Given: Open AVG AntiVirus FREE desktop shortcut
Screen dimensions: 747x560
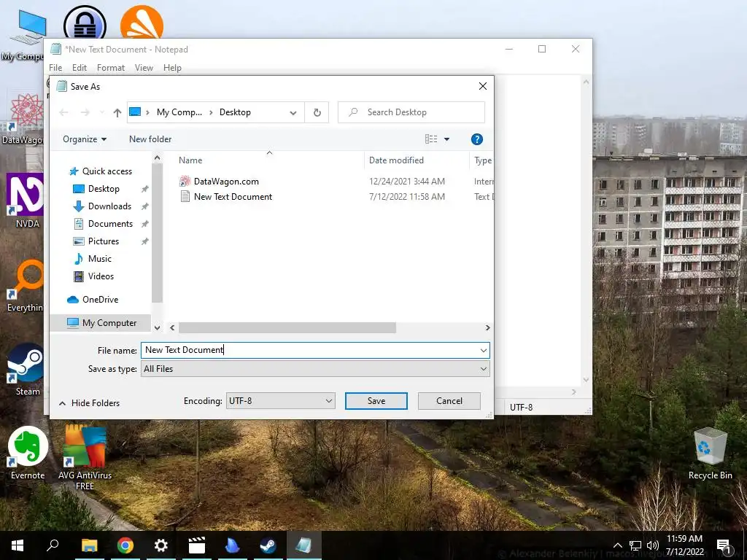Looking at the screenshot, I should point(85,456).
